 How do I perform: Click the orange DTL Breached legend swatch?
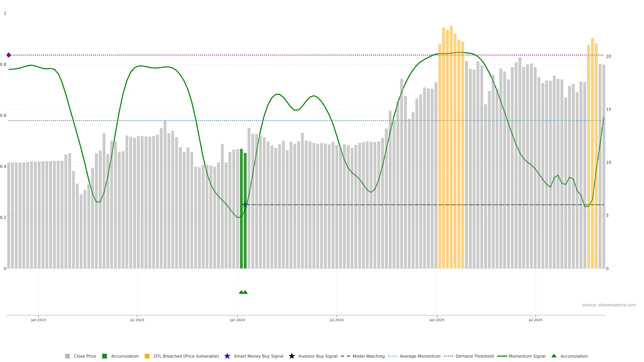[x=147, y=356]
